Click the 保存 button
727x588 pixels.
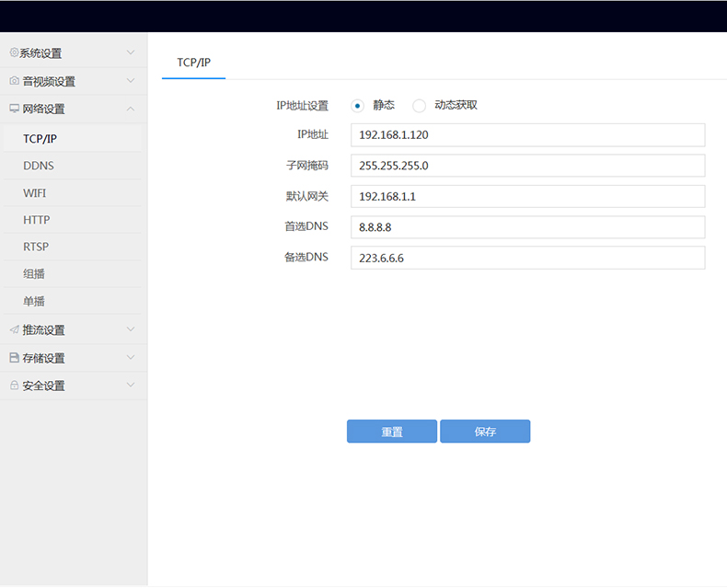coord(485,432)
